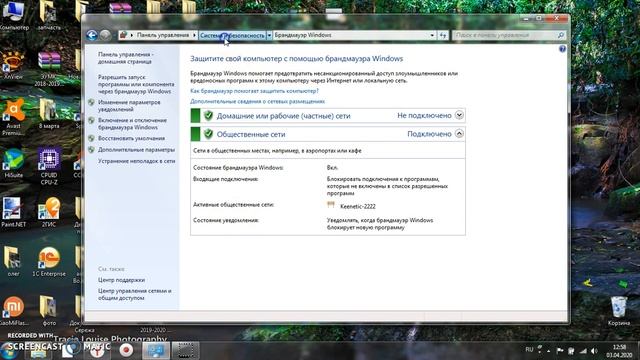The image size is (640, 360).
Task: Go back with the blue Back arrow
Action: [x=92, y=36]
